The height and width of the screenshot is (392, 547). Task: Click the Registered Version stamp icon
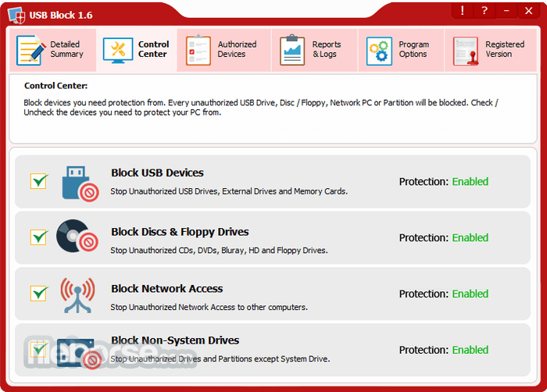466,52
